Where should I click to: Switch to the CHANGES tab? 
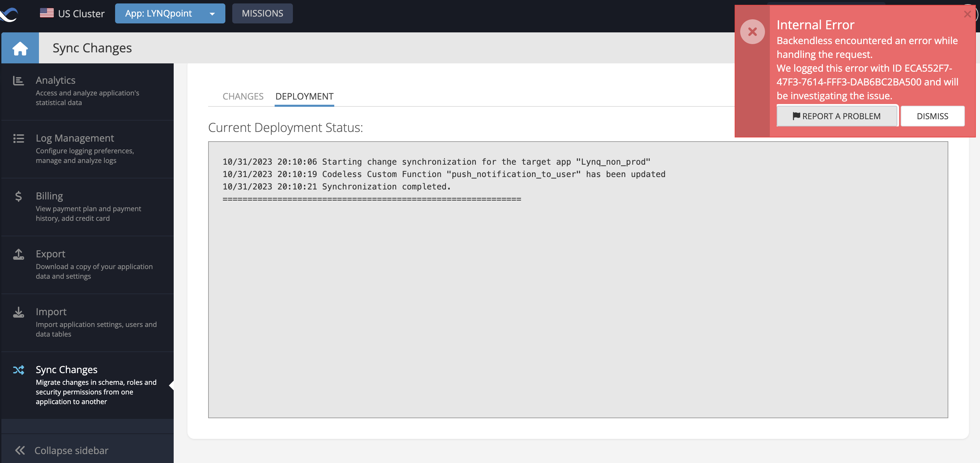243,97
